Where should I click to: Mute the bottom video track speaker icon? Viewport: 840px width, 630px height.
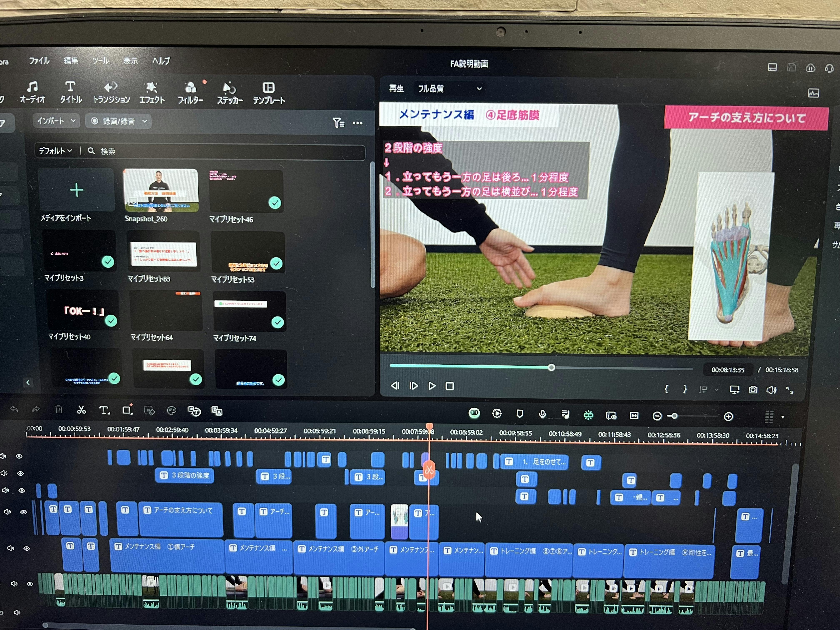tap(14, 584)
